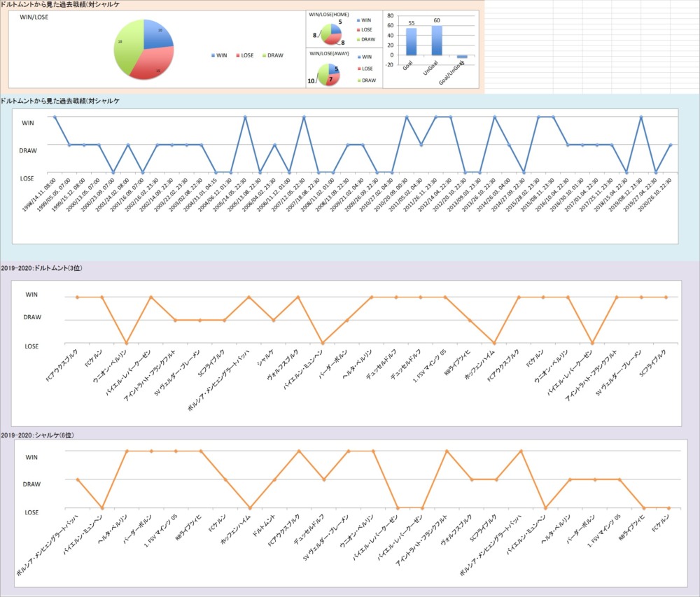Click the WIN point above アイントラハト・フランクフルト in the シャルケ chart
The width and height of the screenshot is (700, 597).
(447, 451)
